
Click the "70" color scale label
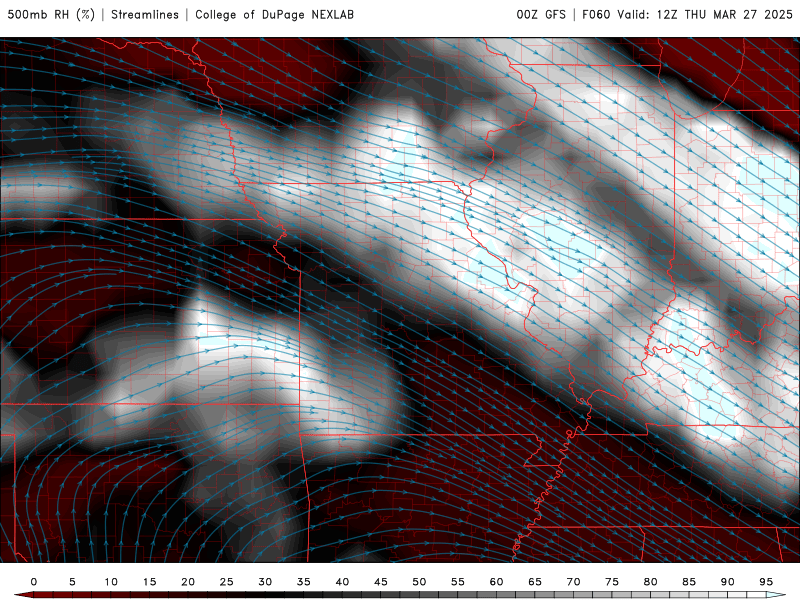pyautogui.click(x=573, y=582)
